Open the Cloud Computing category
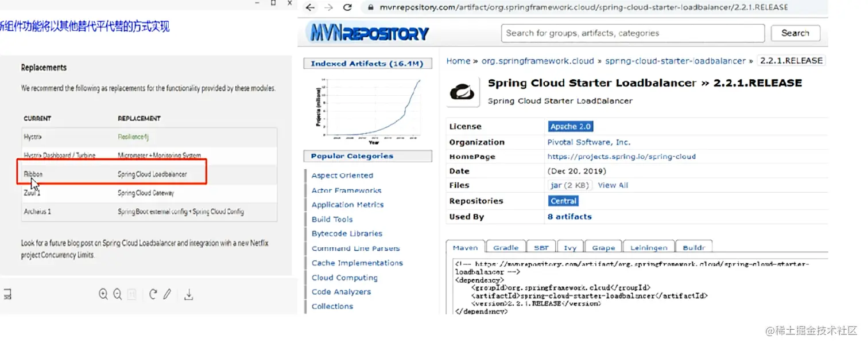This screenshot has width=868, height=347. [x=344, y=278]
